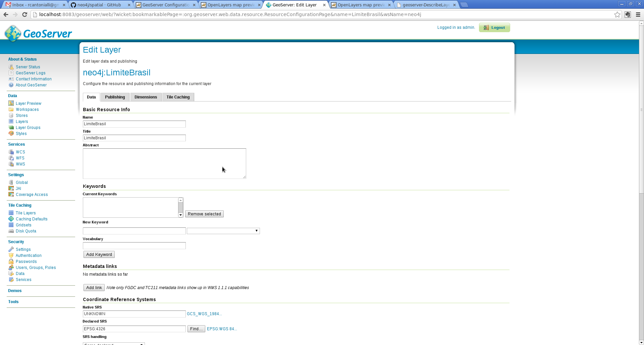Open the GCS_WGS_1984... native SRS link

tap(204, 314)
